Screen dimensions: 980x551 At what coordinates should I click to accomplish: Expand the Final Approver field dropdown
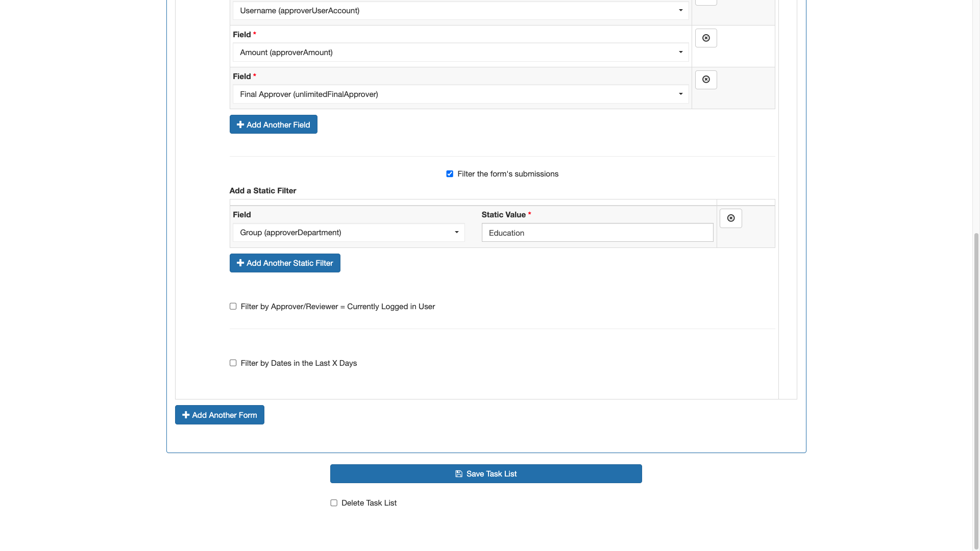coord(460,94)
